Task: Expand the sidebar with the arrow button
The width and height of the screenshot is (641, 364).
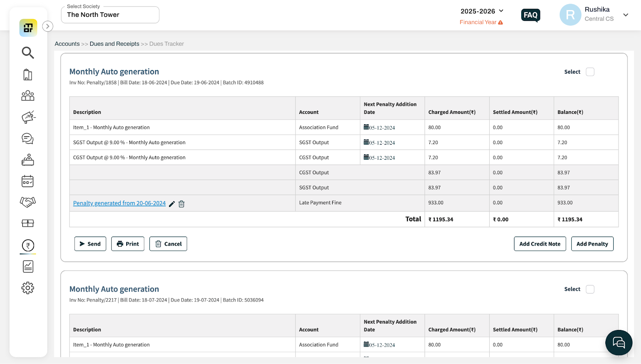Action: (48, 26)
